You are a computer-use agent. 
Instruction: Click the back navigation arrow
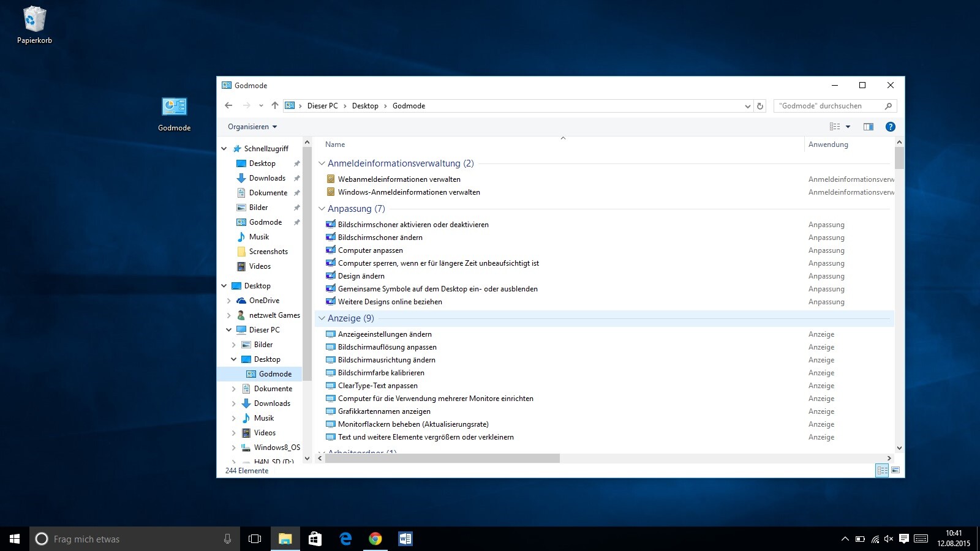pos(228,105)
